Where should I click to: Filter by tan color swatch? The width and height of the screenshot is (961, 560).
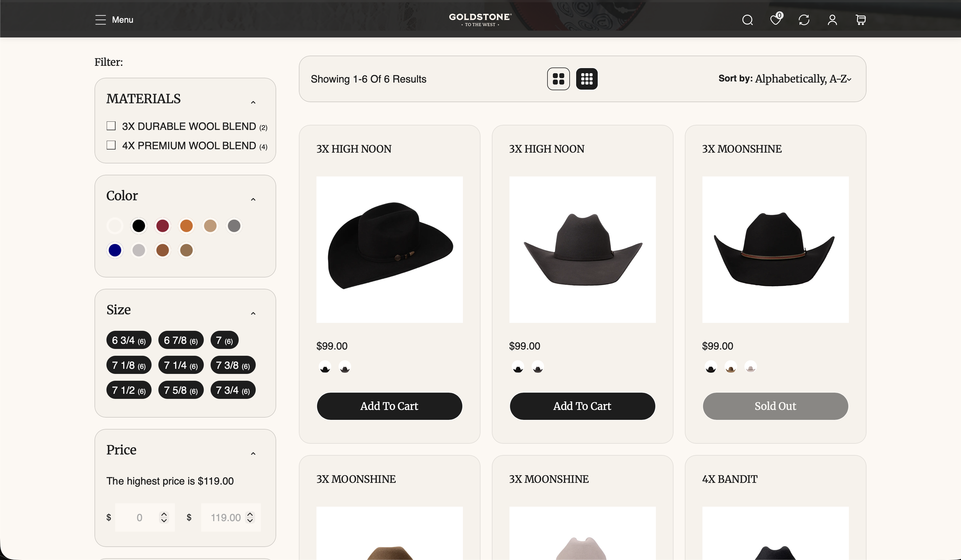[x=210, y=226]
